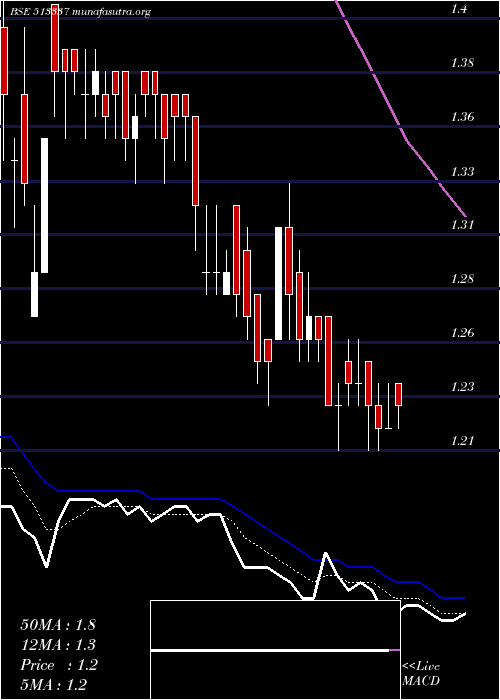Click the 1.33 price axis label
The height and width of the screenshot is (700, 500).
pyautogui.click(x=462, y=171)
